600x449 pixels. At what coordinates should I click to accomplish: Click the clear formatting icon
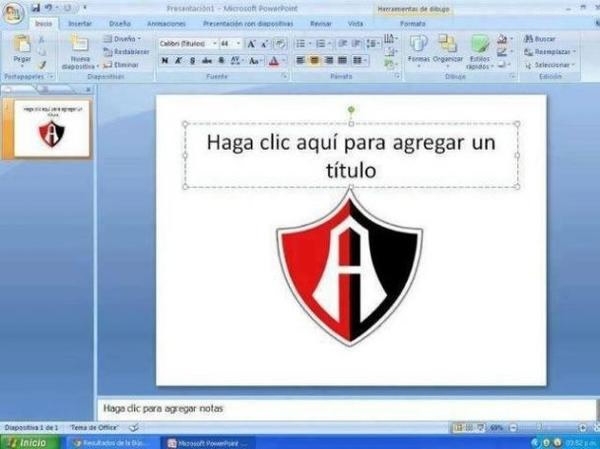280,44
